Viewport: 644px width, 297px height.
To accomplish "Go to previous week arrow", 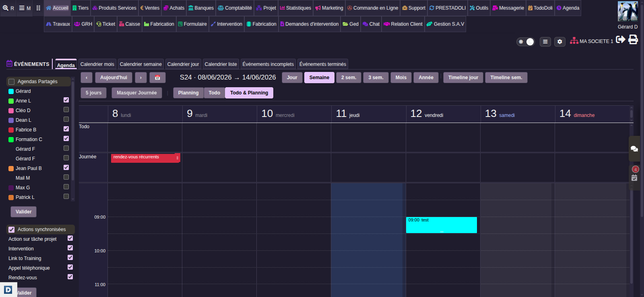I will [x=87, y=78].
